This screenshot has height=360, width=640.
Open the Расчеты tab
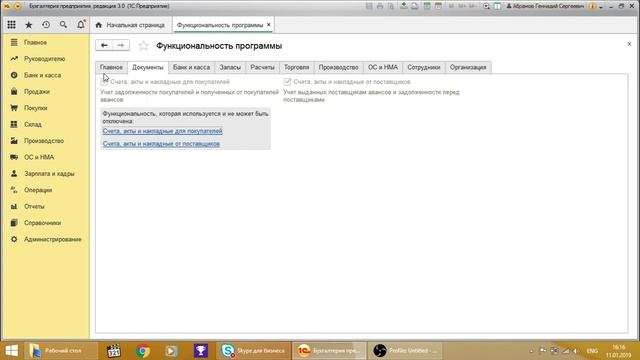[x=262, y=67]
